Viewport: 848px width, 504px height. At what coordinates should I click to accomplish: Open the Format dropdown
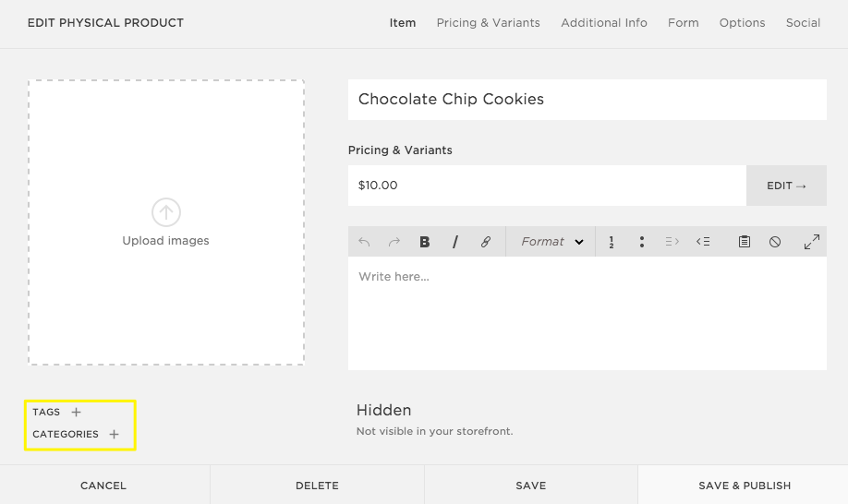(551, 242)
